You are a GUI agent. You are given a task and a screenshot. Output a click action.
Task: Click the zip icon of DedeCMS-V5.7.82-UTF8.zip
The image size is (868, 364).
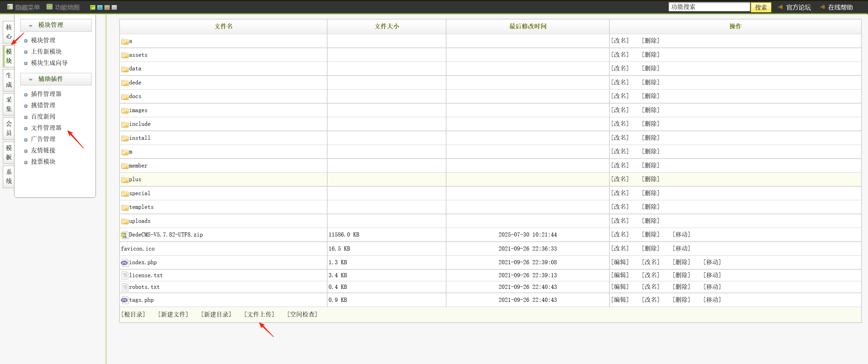124,235
